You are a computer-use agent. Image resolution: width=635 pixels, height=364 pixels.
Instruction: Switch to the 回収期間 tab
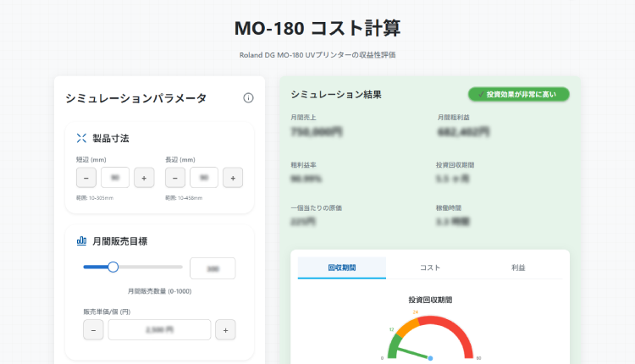tap(342, 267)
